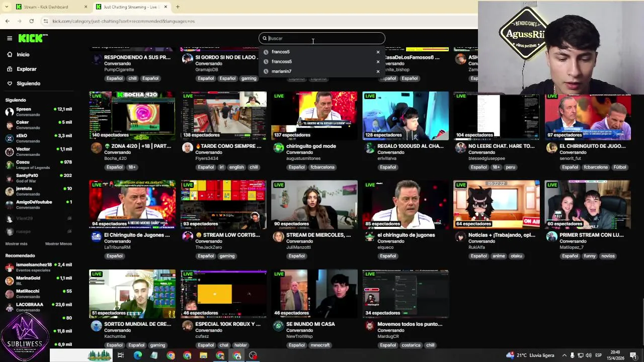Click the browser address bar showing kick.com
644x362 pixels.
pyautogui.click(x=257, y=21)
